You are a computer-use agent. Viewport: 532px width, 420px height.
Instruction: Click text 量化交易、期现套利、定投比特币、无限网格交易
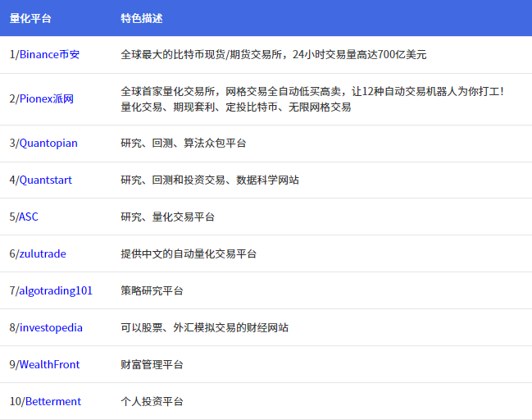[236, 107]
